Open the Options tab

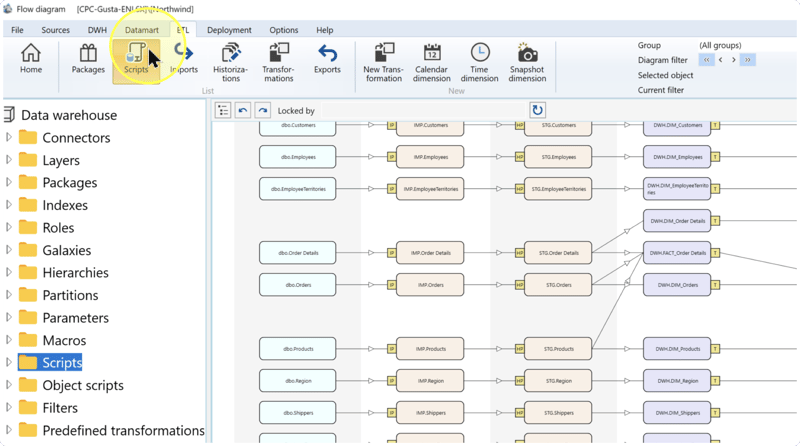[x=284, y=30]
